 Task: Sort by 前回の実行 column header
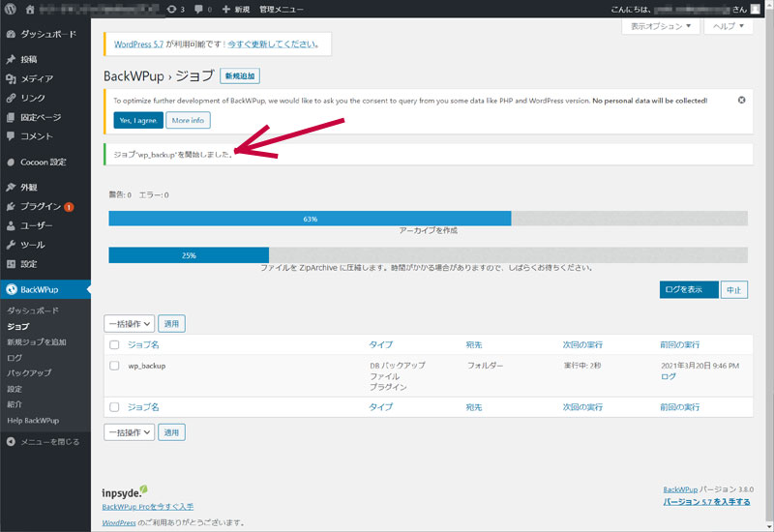[680, 345]
